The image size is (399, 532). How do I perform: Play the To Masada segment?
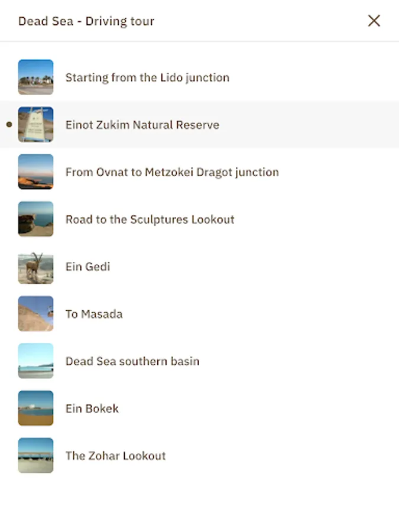(200, 313)
